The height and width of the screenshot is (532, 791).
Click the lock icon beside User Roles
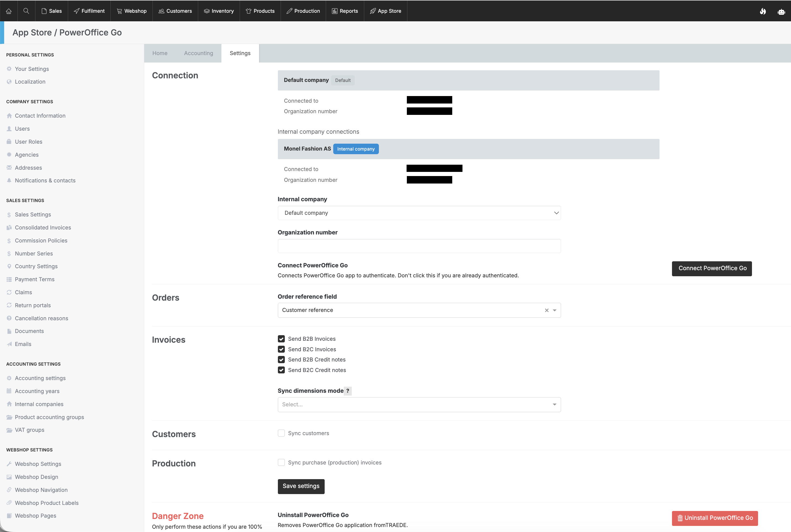[9, 142]
